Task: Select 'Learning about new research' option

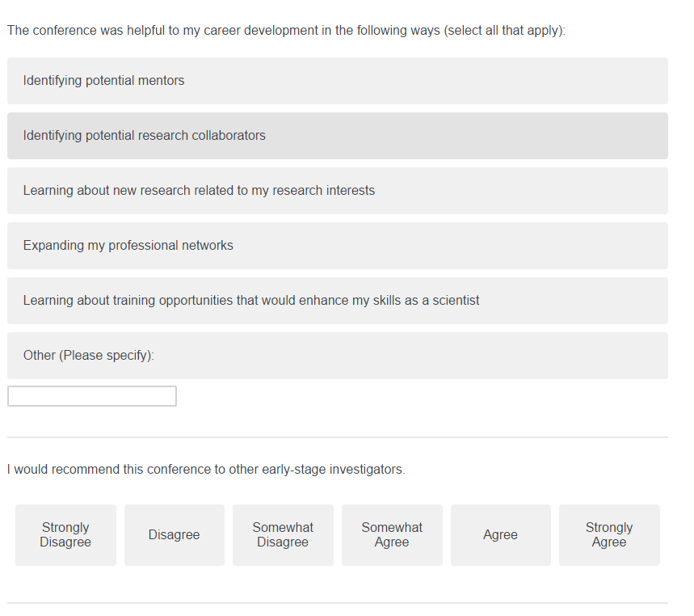Action: point(337,191)
